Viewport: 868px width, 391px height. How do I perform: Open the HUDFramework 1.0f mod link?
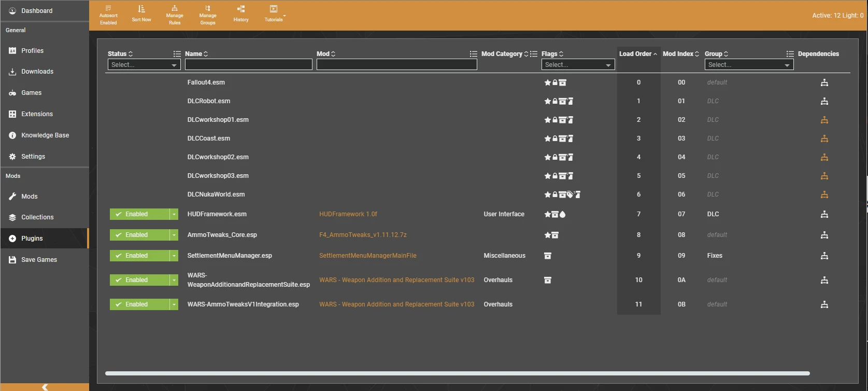pyautogui.click(x=348, y=214)
